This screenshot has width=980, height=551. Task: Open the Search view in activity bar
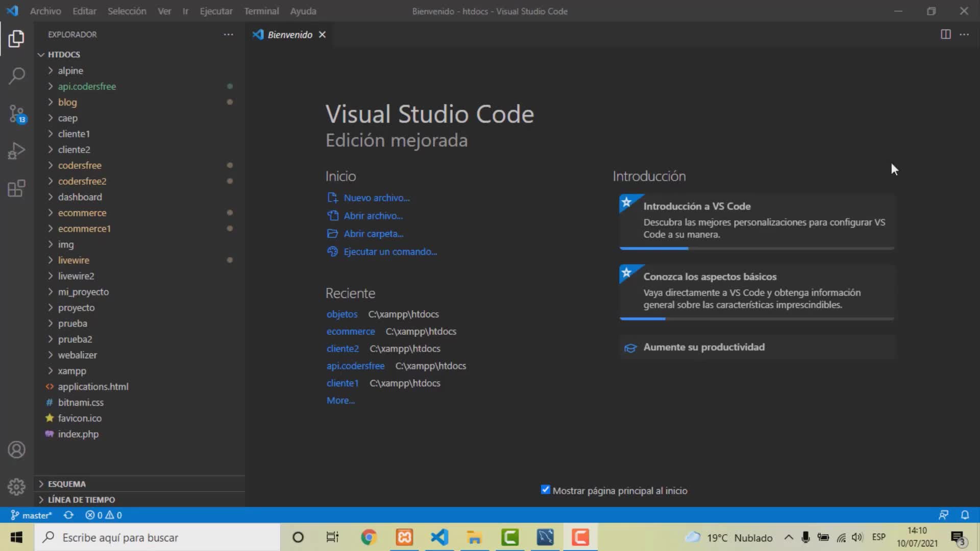point(16,76)
